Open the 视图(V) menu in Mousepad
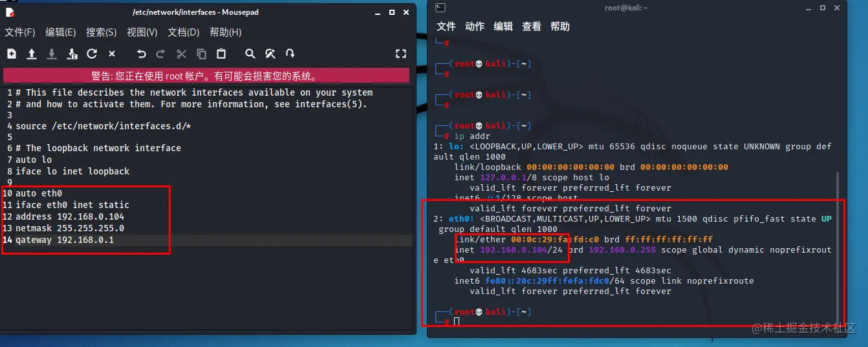 142,32
